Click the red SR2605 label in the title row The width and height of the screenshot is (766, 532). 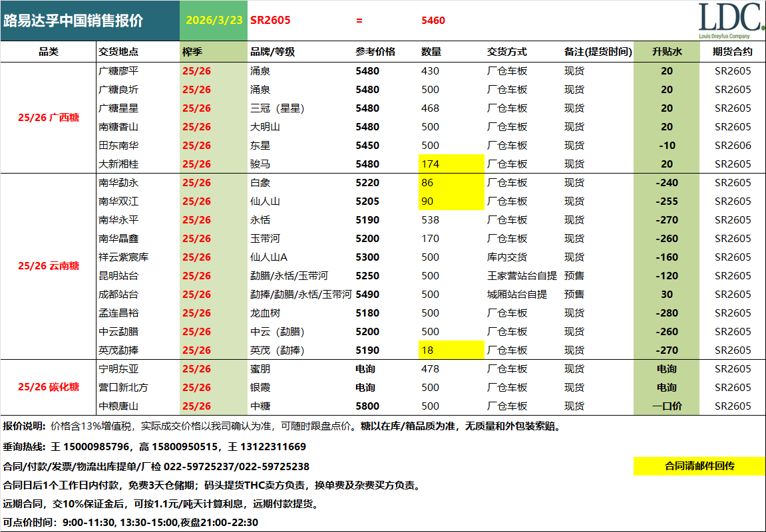click(x=270, y=21)
